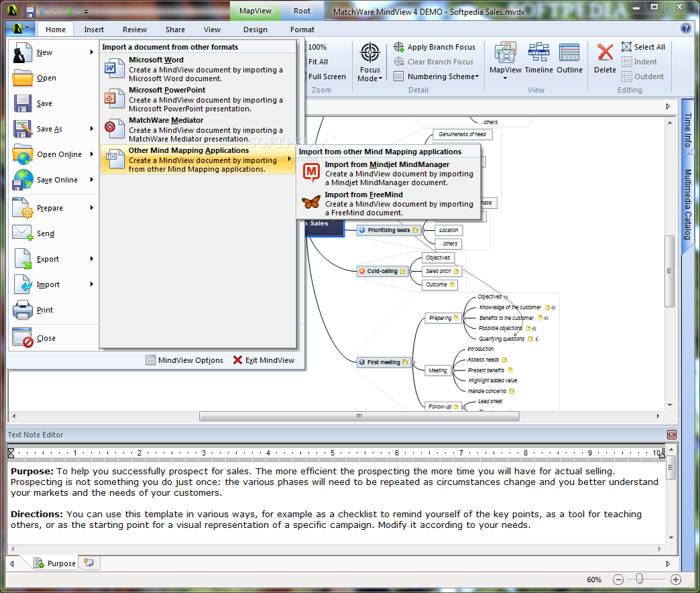Select Microsoft Word import option
Screen dimensions: 700x593
tap(198, 69)
